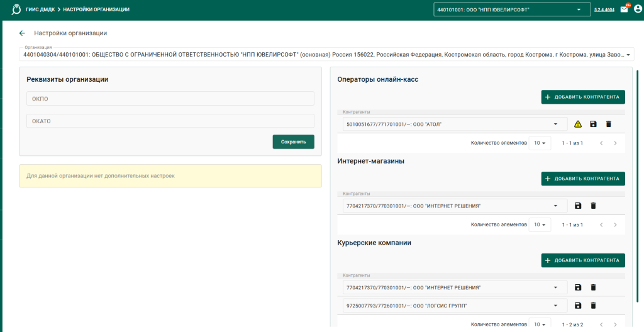Go to previous page in Интернет-магазины

601,224
